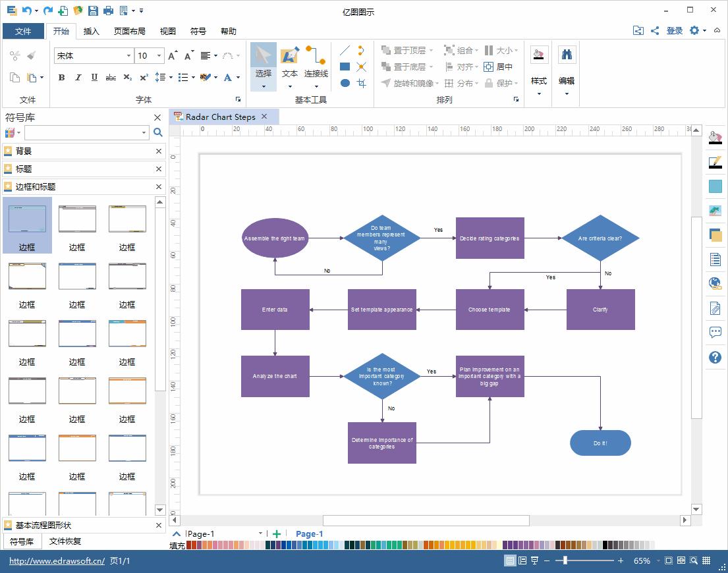
Task: Toggle underline text formatting
Action: tap(94, 78)
